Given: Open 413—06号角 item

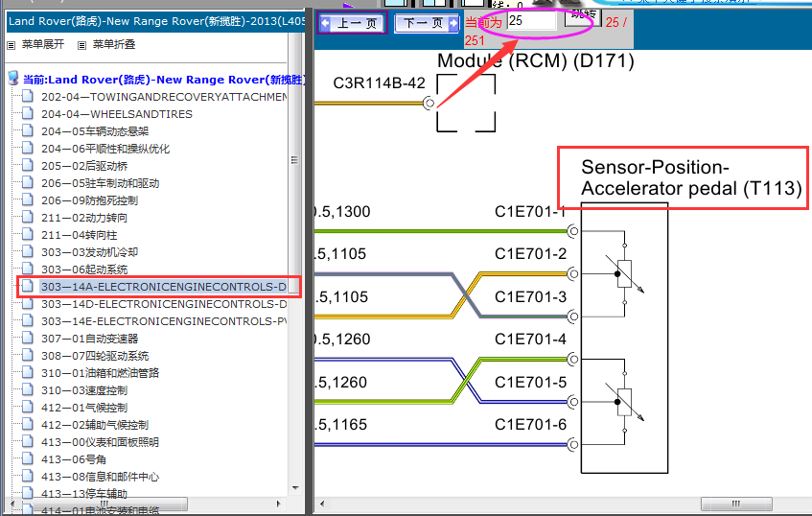Looking at the screenshot, I should click(74, 459).
